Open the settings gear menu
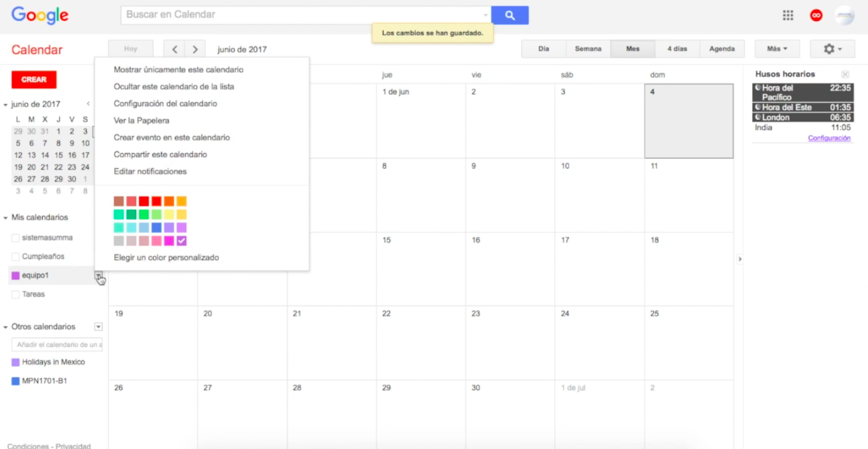Viewport: 868px width, 449px height. pyautogui.click(x=832, y=49)
